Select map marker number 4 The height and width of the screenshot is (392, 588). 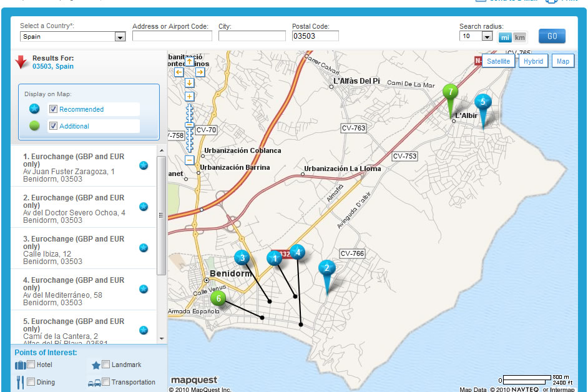(x=298, y=252)
